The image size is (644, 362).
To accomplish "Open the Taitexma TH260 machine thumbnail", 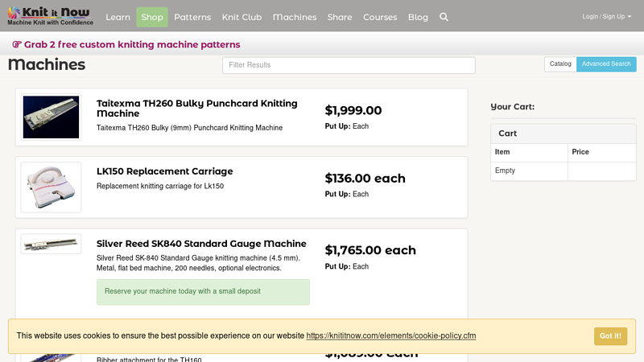I will point(51,117).
